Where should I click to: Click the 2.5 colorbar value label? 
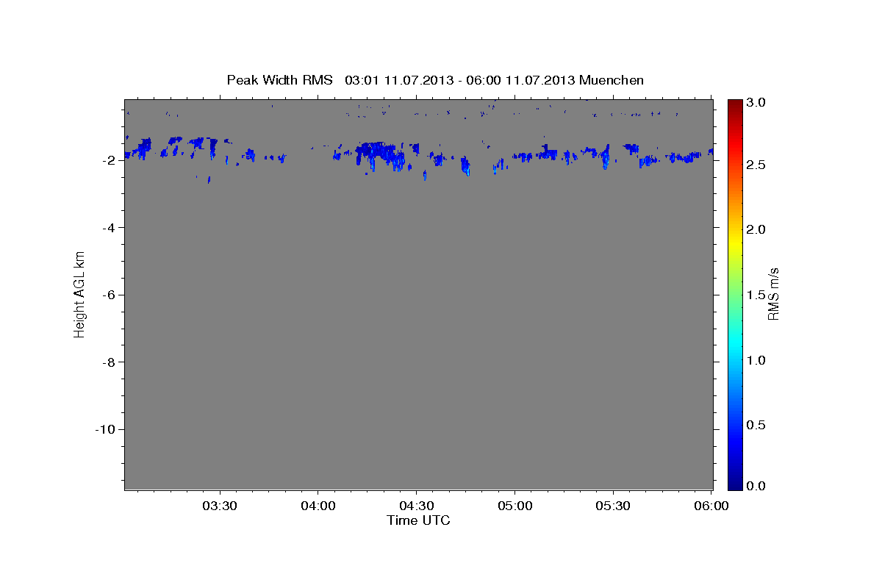(x=757, y=165)
